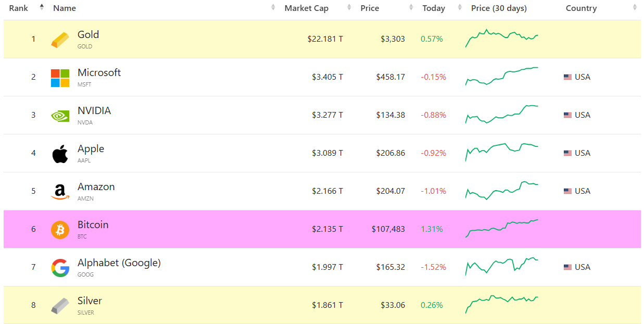Click Bitcoin today change 1.31%
The height and width of the screenshot is (324, 644).
(432, 229)
